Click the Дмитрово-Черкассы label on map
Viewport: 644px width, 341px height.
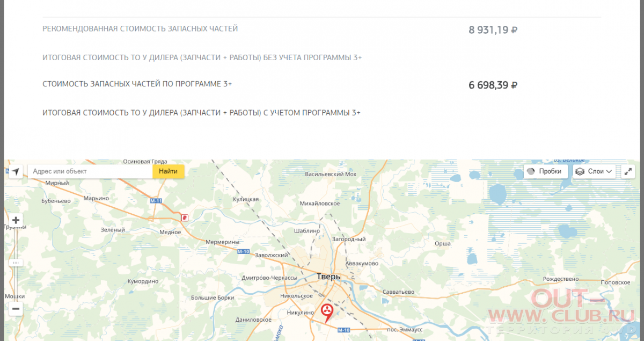pyautogui.click(x=269, y=278)
